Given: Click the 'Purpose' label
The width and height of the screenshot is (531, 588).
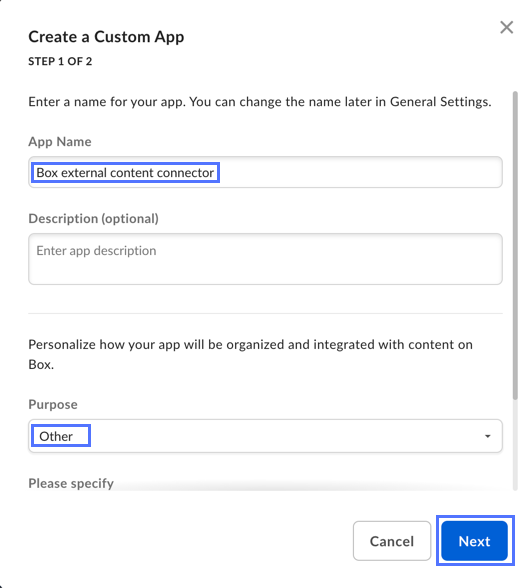Looking at the screenshot, I should pyautogui.click(x=53, y=405).
